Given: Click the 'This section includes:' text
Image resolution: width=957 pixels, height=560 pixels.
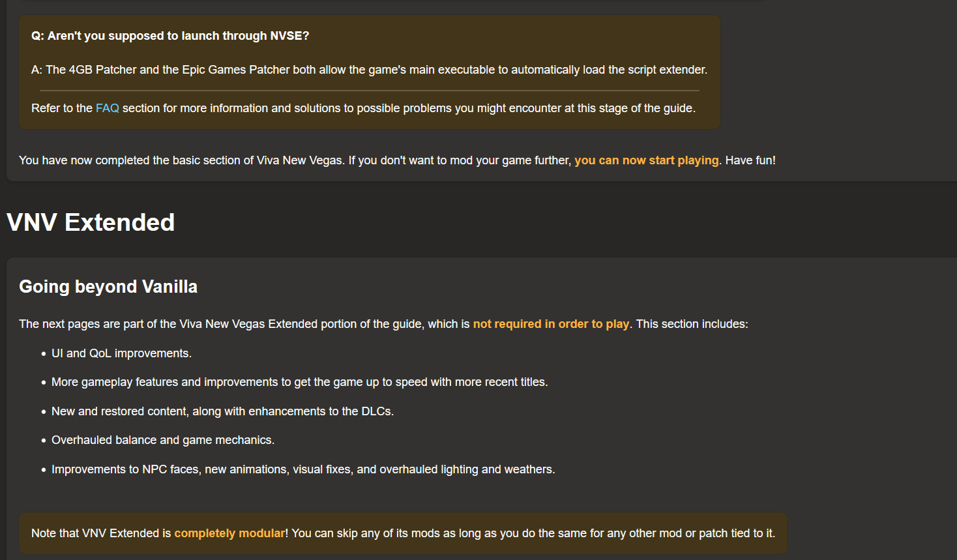Looking at the screenshot, I should pyautogui.click(x=692, y=324).
